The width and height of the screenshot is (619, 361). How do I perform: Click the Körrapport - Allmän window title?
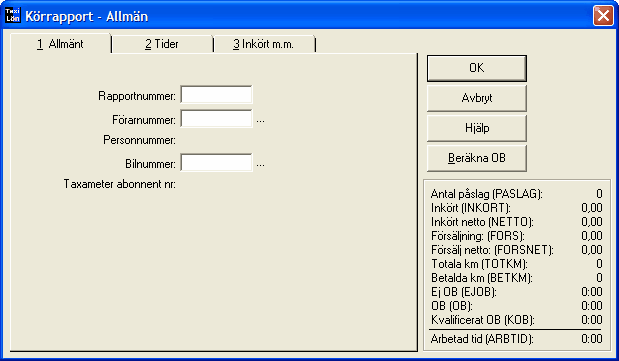[86, 17]
